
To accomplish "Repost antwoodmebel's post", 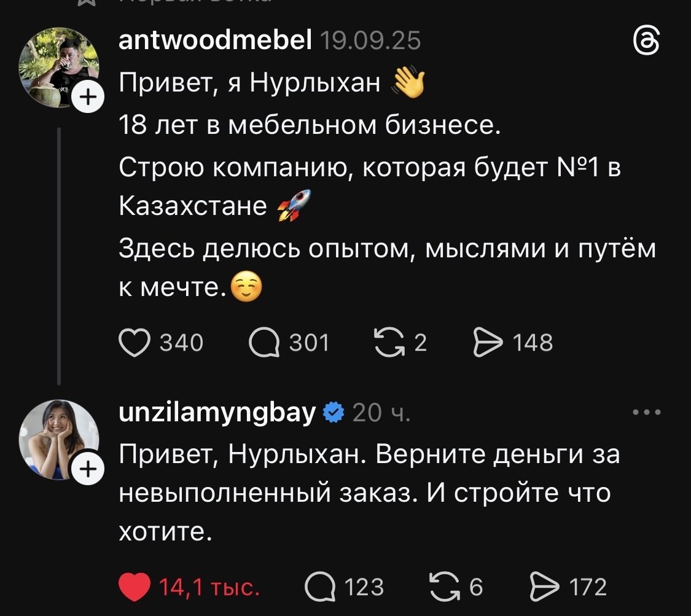I will coord(389,343).
